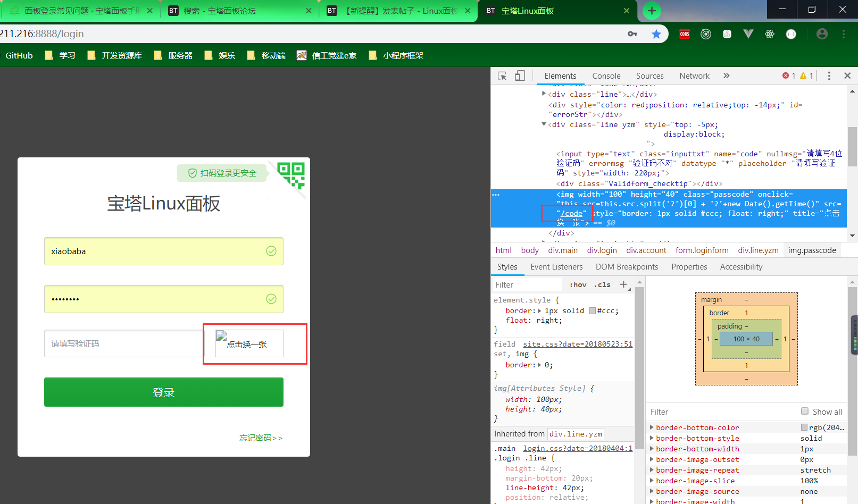Click the red error count indicator
This screenshot has width=858, height=504.
click(x=789, y=76)
